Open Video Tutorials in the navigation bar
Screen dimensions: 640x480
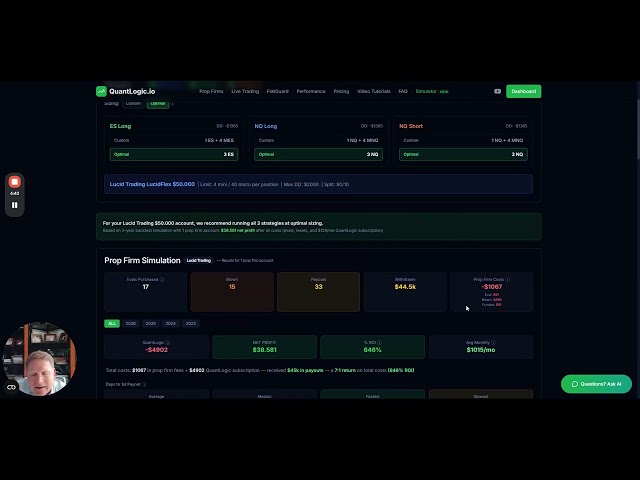(x=373, y=91)
